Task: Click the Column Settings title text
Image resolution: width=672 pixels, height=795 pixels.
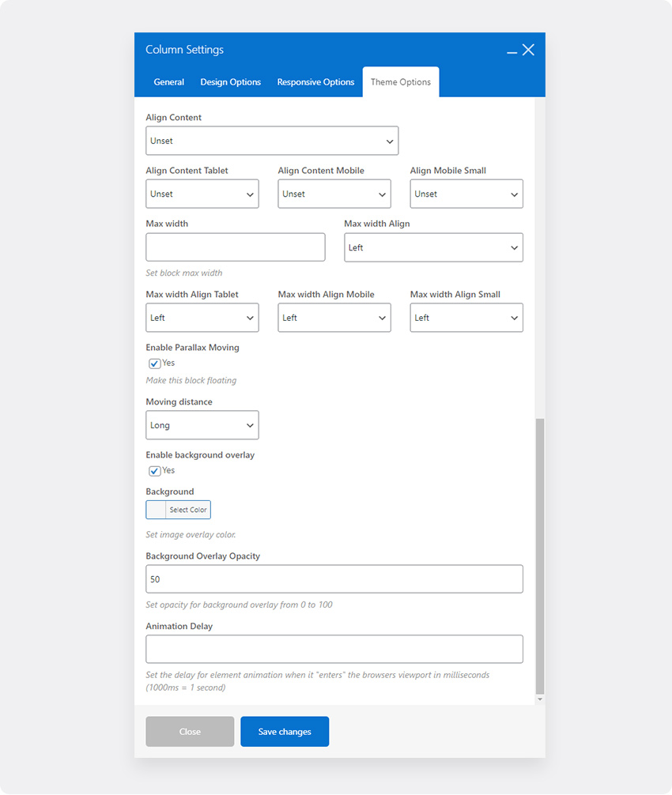Action: click(185, 50)
